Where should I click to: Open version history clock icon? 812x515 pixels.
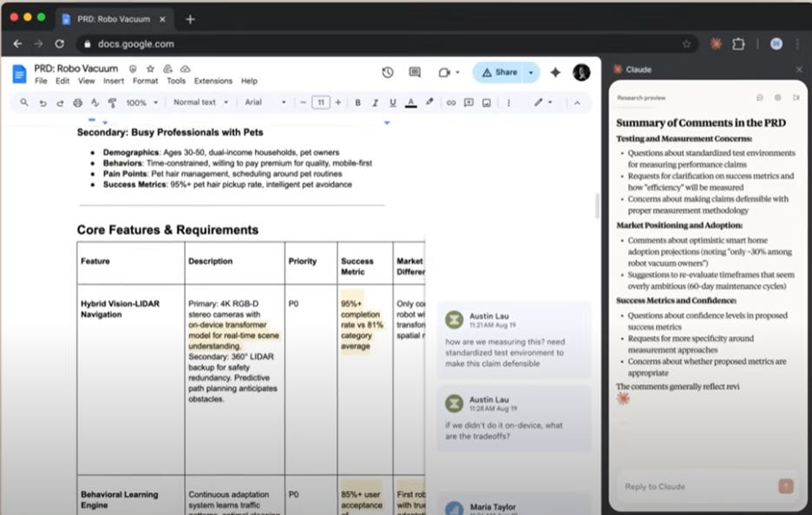pyautogui.click(x=388, y=73)
